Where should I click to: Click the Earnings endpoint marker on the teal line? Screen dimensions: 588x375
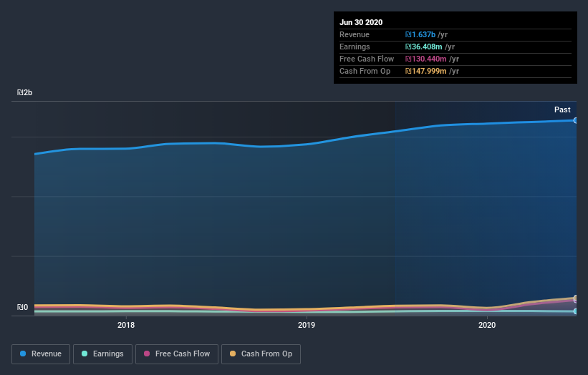[575, 311]
